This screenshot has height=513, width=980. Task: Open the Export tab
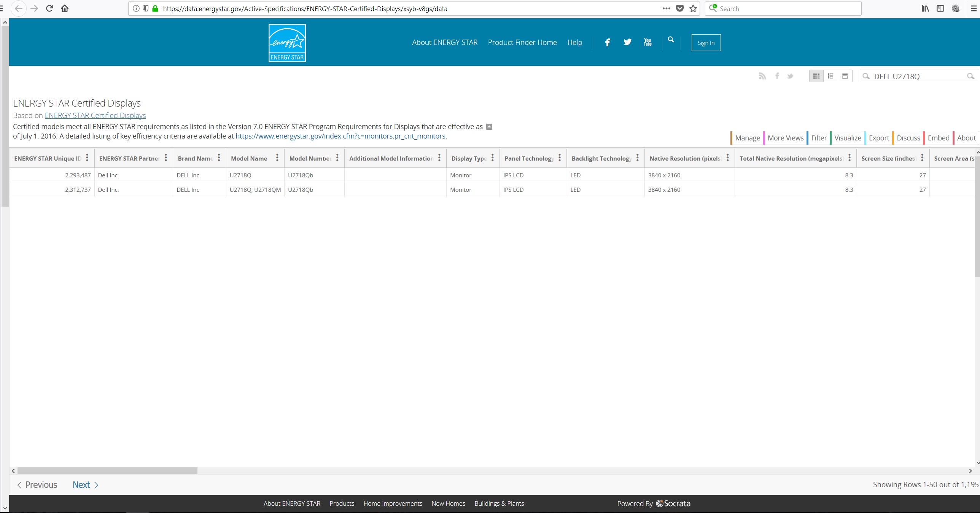click(878, 138)
